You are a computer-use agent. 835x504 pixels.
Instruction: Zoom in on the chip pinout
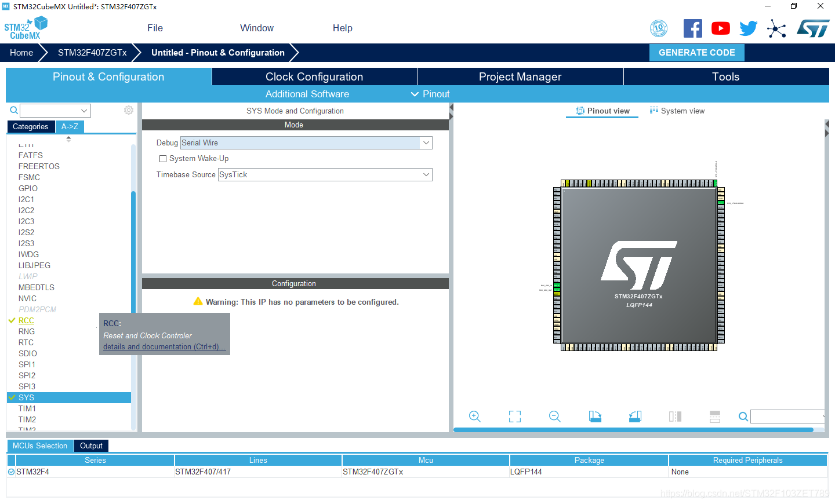pos(475,417)
